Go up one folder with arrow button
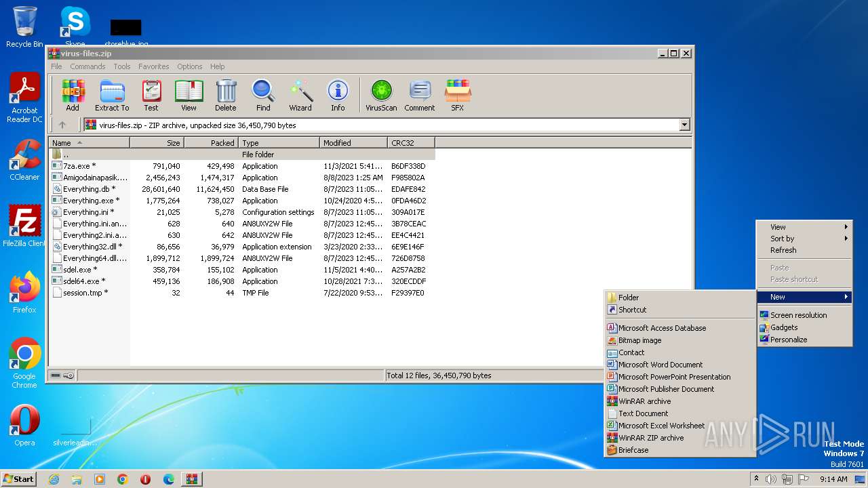 click(62, 125)
